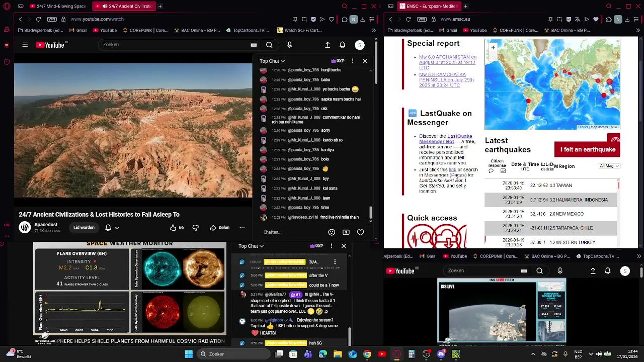Reload the YouTube page in left browser
This screenshot has width=644, height=362.
(x=38, y=19)
